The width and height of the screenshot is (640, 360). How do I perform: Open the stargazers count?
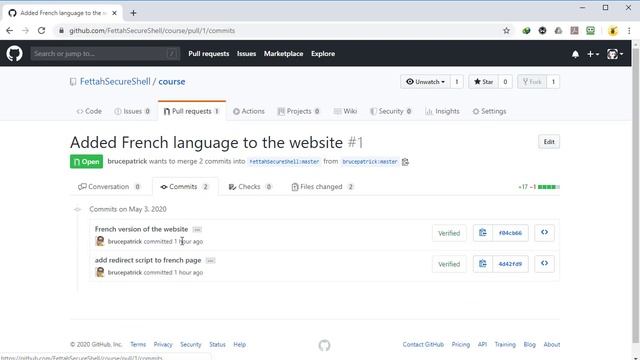click(x=505, y=82)
